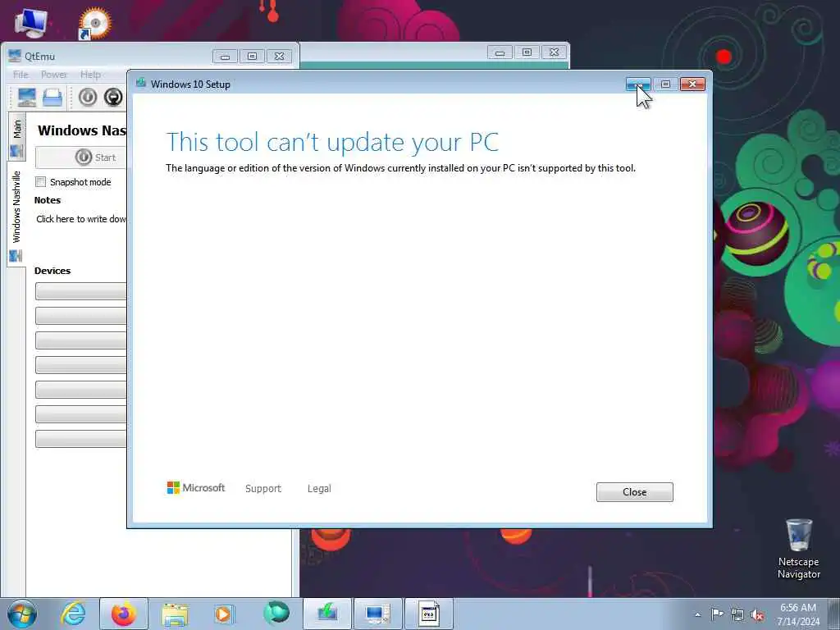The width and height of the screenshot is (840, 630).
Task: Open the Legal link in setup dialog
Action: coord(319,489)
